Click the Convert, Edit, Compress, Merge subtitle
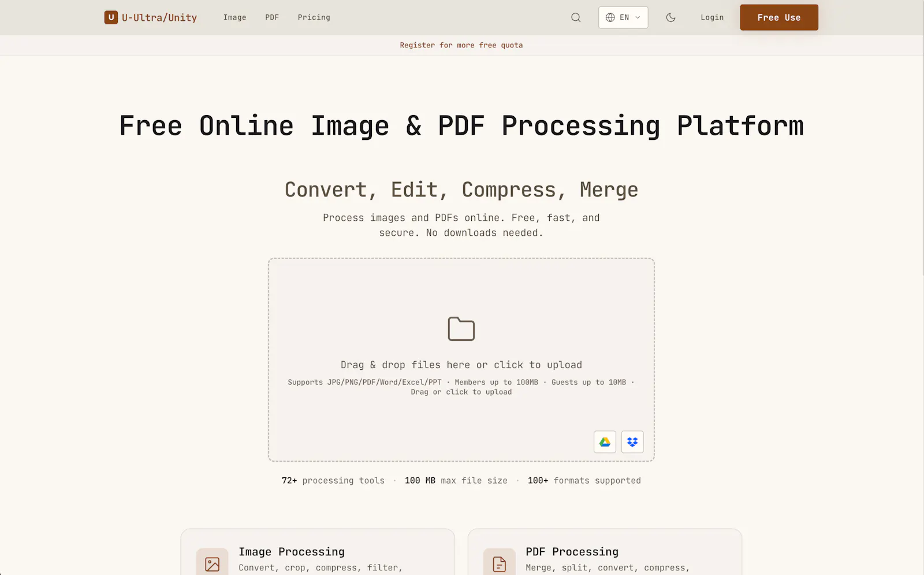 461,190
